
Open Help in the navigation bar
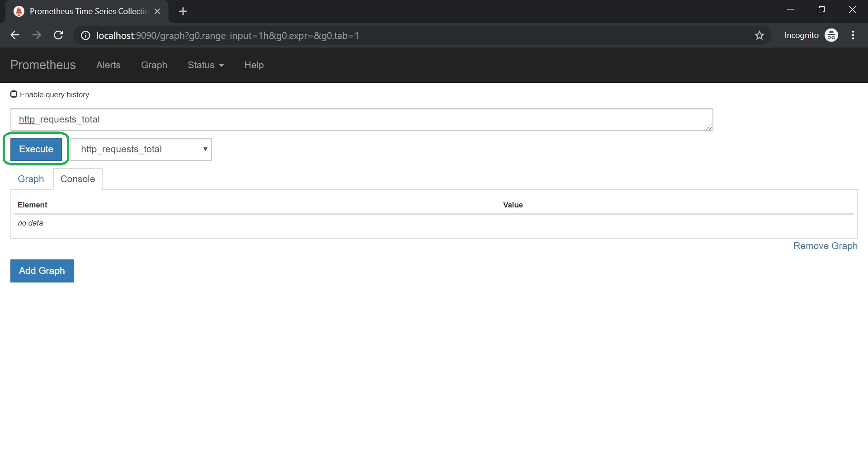(x=254, y=65)
